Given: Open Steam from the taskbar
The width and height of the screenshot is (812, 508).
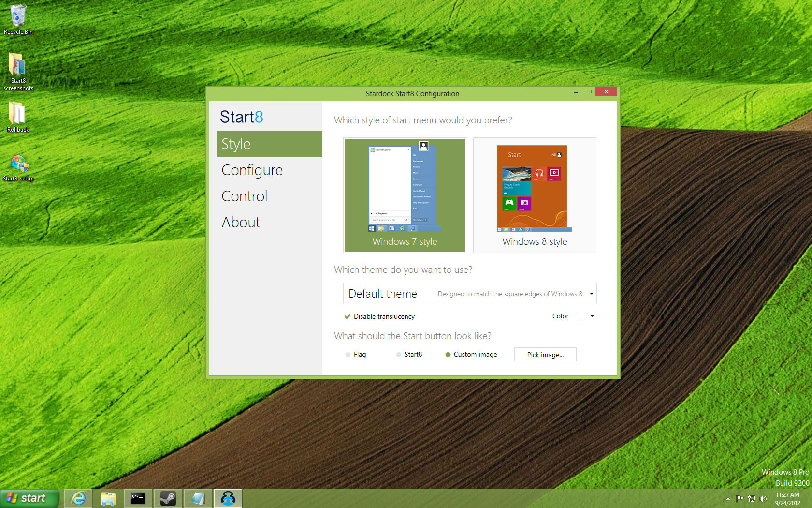Looking at the screenshot, I should coord(168,498).
